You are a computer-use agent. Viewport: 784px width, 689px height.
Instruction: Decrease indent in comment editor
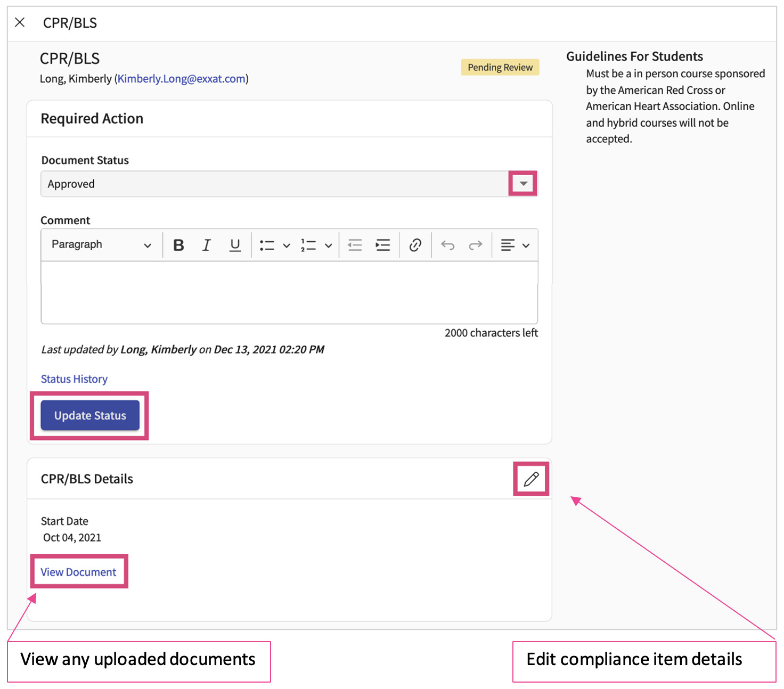point(355,245)
